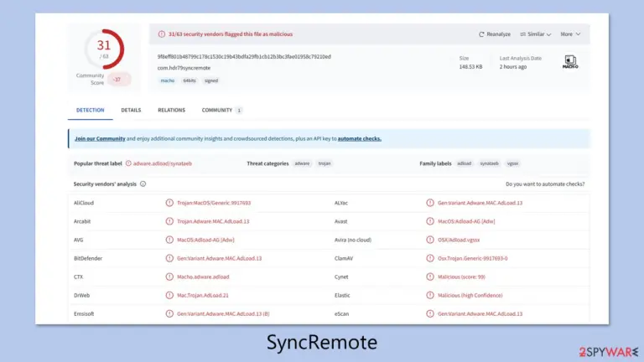Image resolution: width=644 pixels, height=362 pixels.
Task: Click the file hash text 9f8eff801b48…
Action: click(244, 57)
